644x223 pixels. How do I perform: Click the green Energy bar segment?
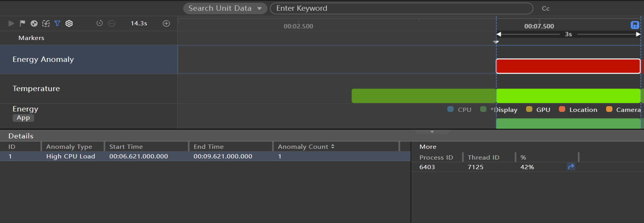pos(568,123)
